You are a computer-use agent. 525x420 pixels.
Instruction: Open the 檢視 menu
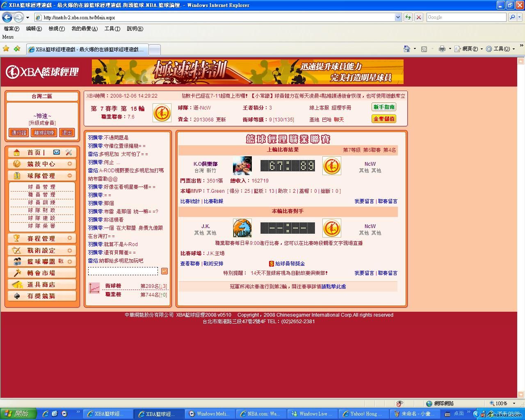[57, 29]
